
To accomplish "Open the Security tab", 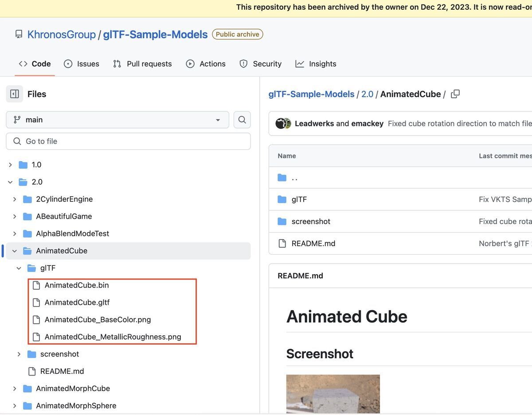I will coord(261,64).
